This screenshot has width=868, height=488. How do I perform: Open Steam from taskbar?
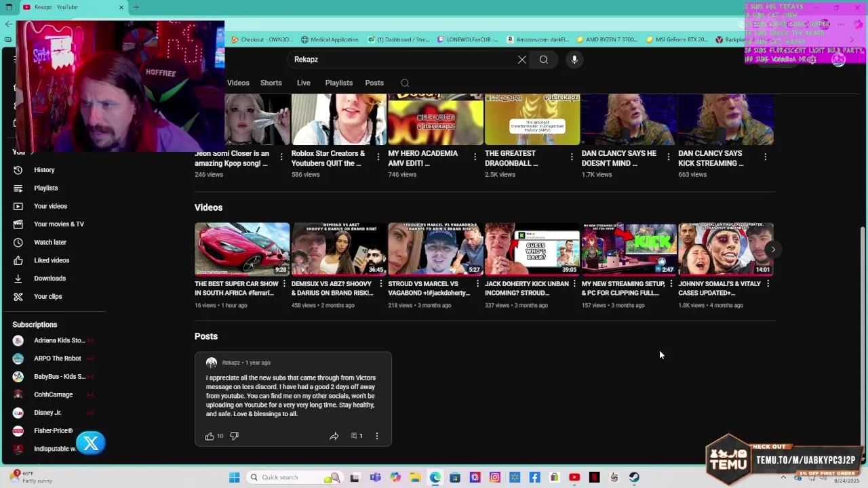tap(634, 477)
